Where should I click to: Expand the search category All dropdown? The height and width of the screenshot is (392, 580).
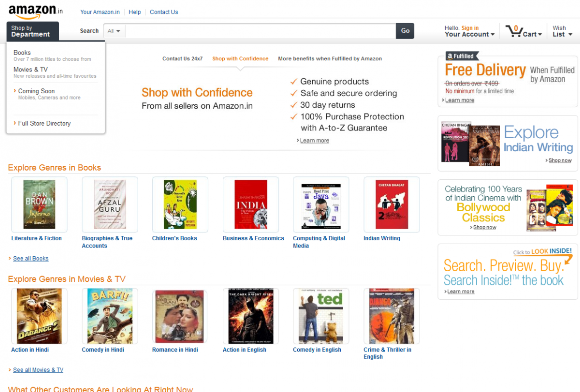(x=114, y=31)
